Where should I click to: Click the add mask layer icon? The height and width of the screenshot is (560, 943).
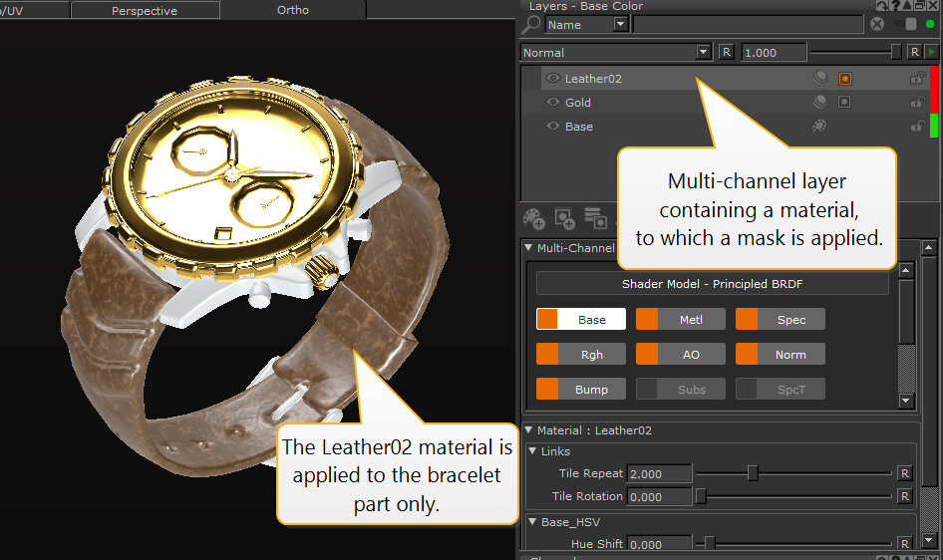[565, 218]
